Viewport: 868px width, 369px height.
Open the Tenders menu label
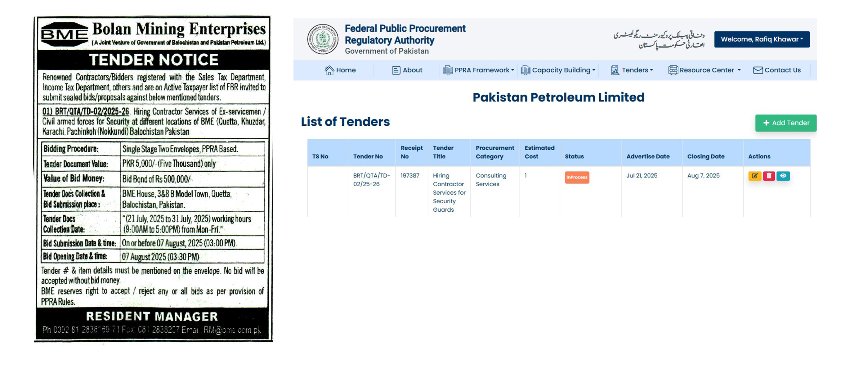point(635,70)
